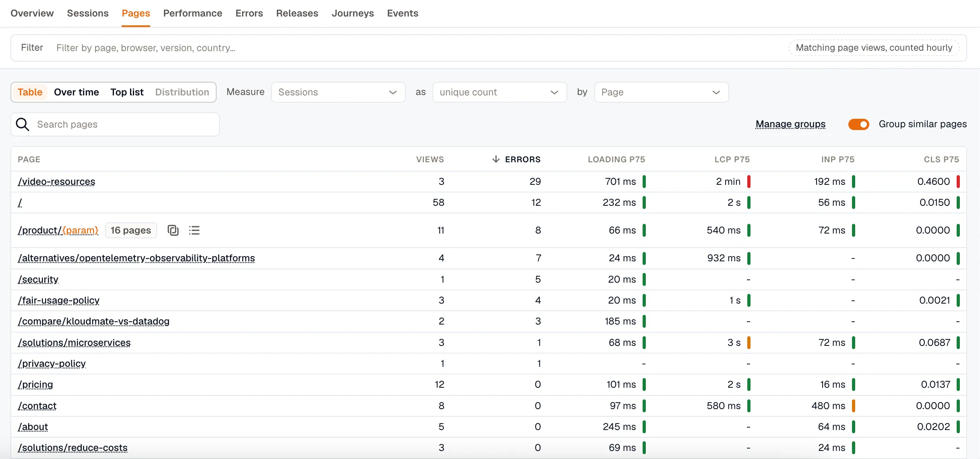The image size is (980, 459).
Task: Click red CLS indicator for /video-resources
Action: [958, 182]
